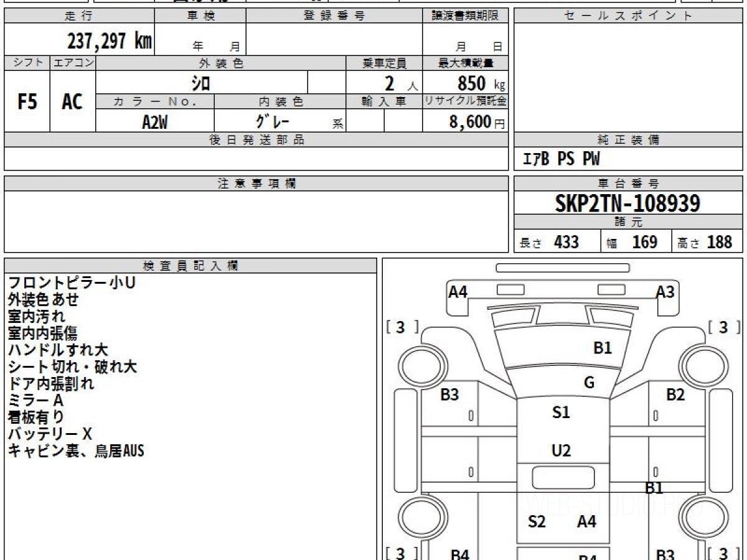This screenshot has width=747, height=560.
Task: Click the シフト label
Action: 27,63
